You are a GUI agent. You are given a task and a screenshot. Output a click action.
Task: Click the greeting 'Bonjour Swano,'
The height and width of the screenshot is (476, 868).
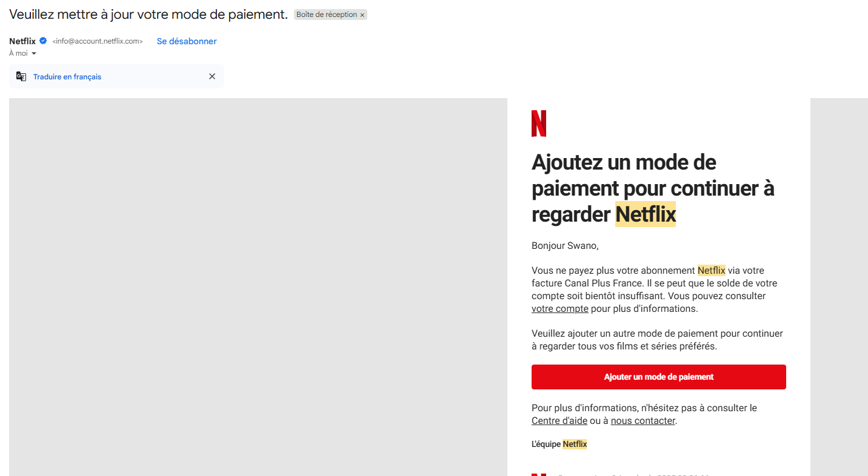coord(565,245)
